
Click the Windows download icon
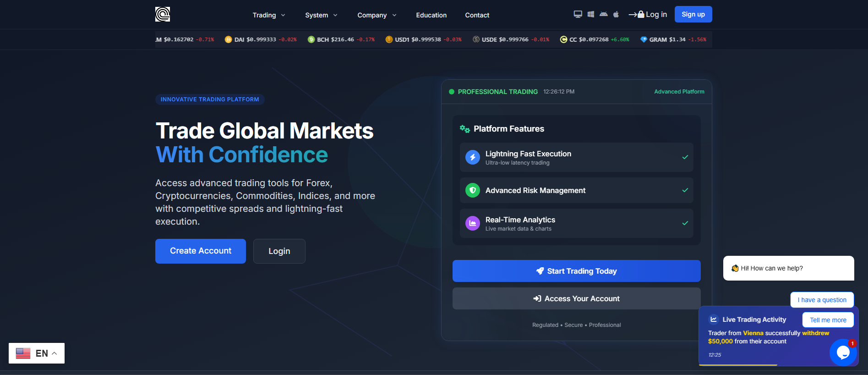click(591, 14)
